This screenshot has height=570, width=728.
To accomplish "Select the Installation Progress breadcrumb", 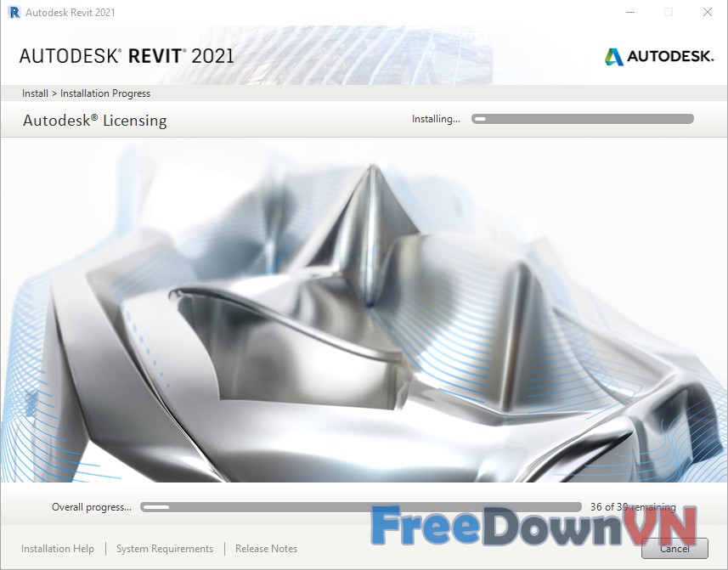I will [105, 93].
